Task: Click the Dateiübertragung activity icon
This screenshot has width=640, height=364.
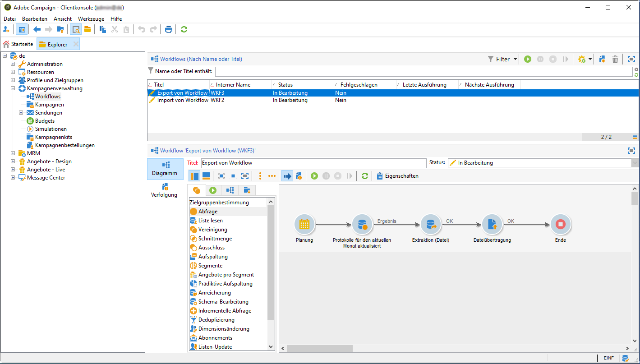Action: [x=492, y=224]
